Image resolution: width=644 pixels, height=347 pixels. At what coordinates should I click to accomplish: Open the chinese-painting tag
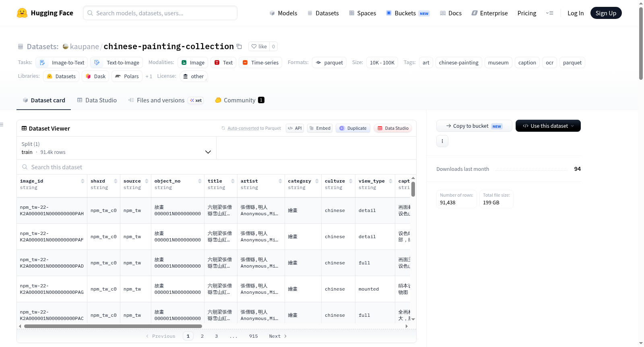coord(458,62)
